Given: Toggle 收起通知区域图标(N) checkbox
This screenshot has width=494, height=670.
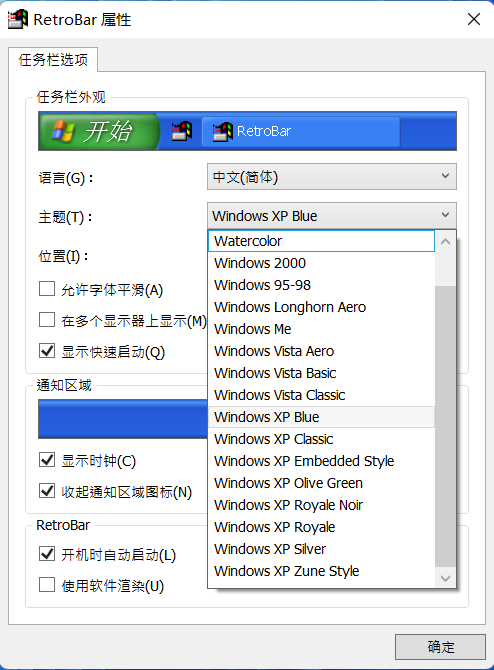Looking at the screenshot, I should coord(47,491).
